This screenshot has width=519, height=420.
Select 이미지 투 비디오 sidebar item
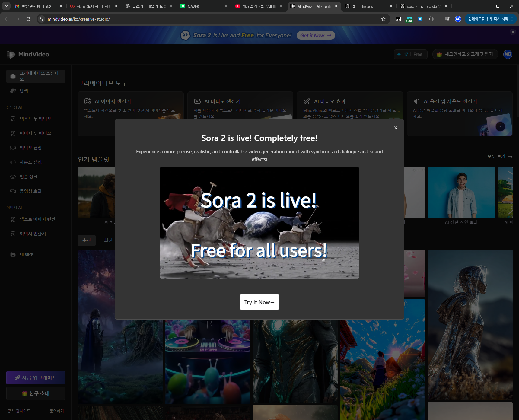(36, 133)
